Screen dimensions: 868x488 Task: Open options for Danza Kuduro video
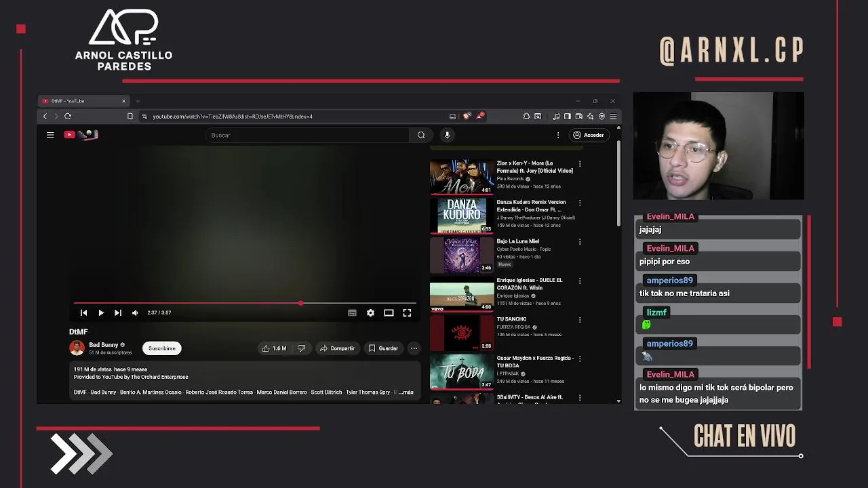coord(579,203)
